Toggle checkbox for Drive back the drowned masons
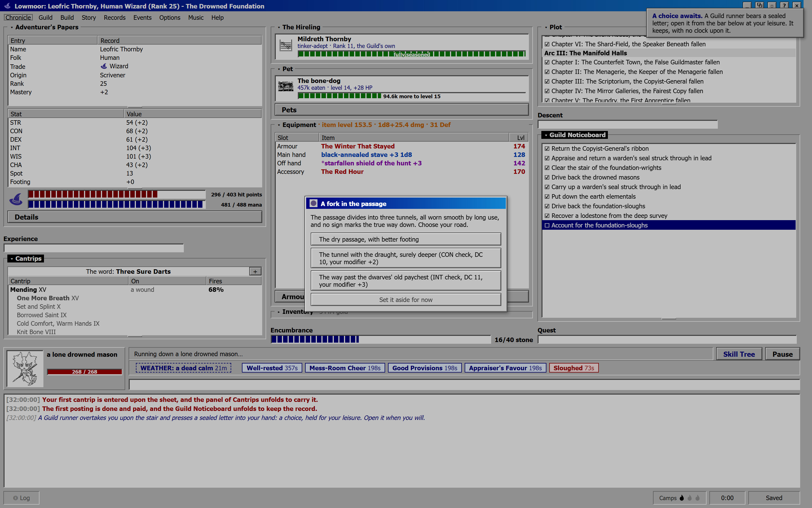Viewport: 812px width, 508px height. 547,177
